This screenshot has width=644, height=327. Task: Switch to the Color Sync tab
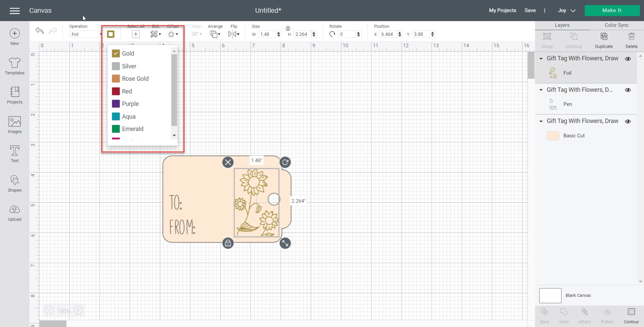coord(616,25)
